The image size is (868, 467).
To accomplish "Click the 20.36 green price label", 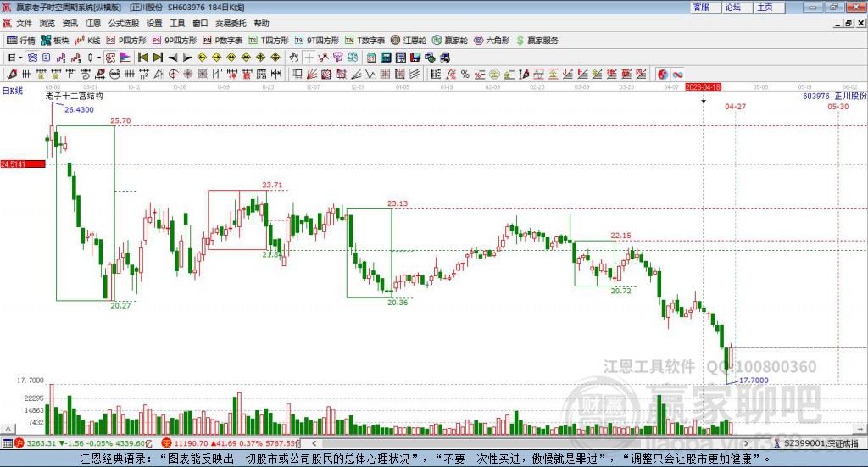I will (x=398, y=302).
